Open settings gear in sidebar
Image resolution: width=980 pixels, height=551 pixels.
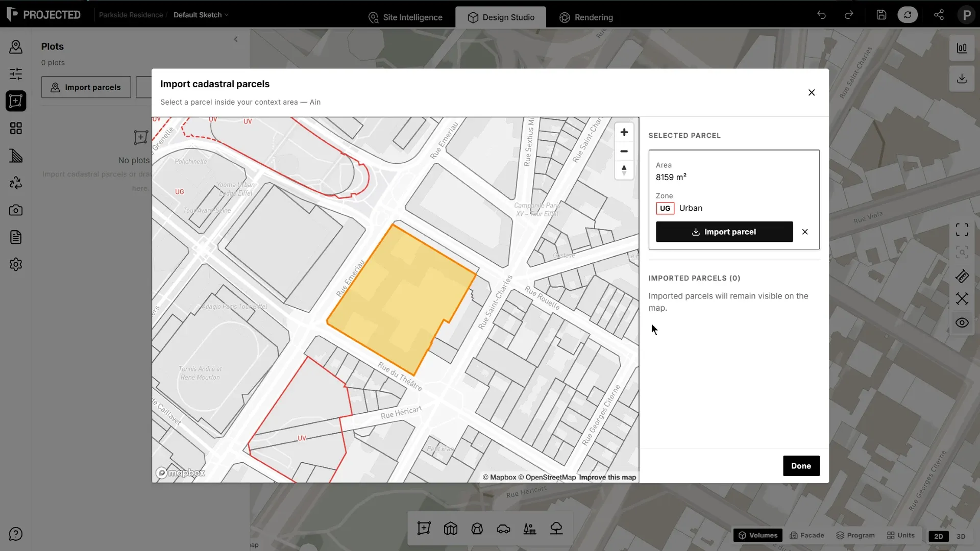tap(16, 264)
